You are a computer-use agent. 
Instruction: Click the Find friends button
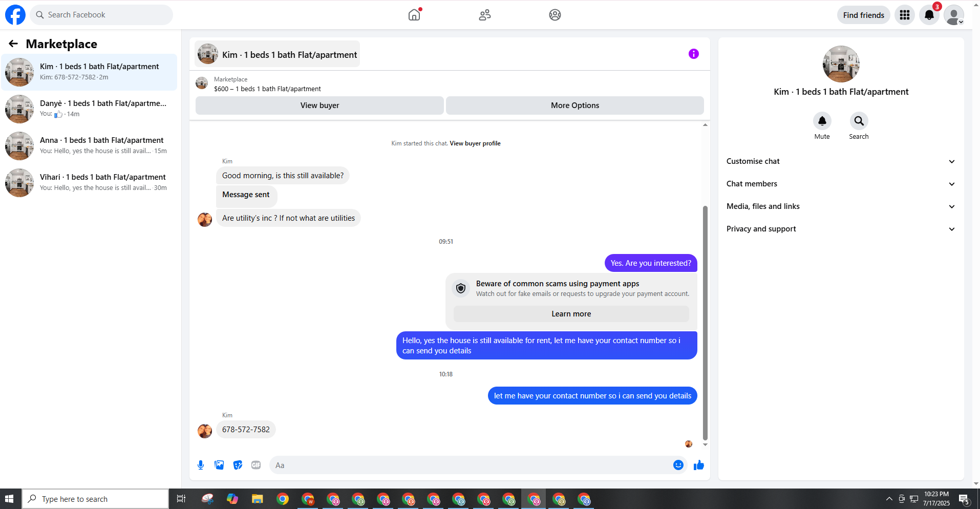[864, 15]
